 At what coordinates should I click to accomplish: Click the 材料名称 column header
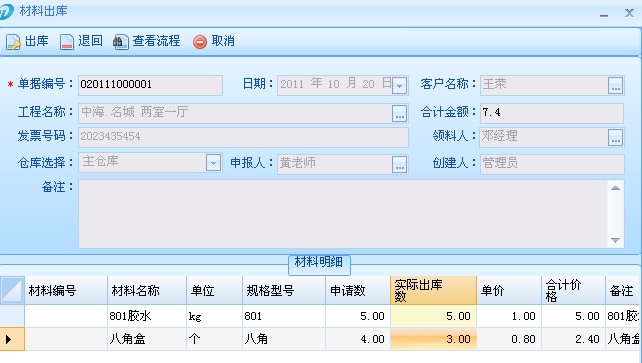pyautogui.click(x=147, y=291)
